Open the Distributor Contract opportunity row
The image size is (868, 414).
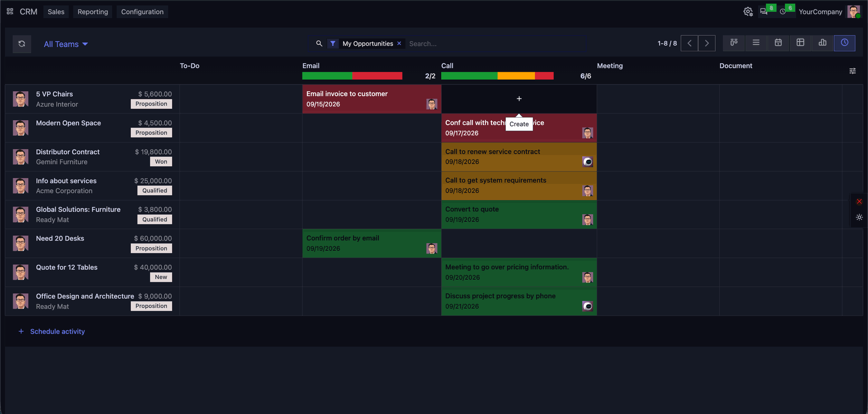pos(92,157)
